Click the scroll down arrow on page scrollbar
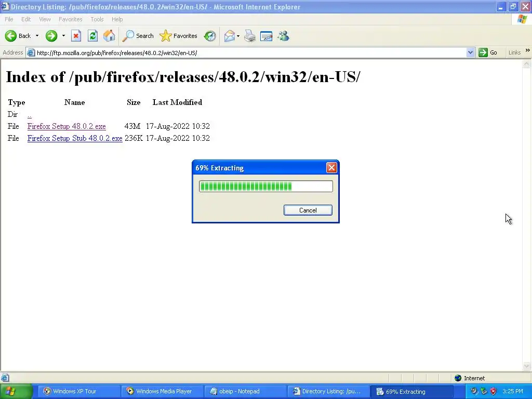The height and width of the screenshot is (399, 532). (x=527, y=366)
